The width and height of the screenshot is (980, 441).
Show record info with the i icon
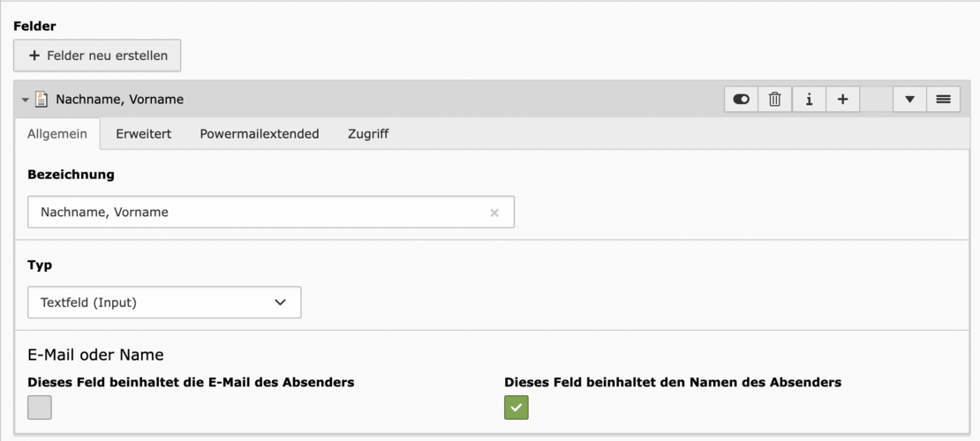(x=809, y=100)
